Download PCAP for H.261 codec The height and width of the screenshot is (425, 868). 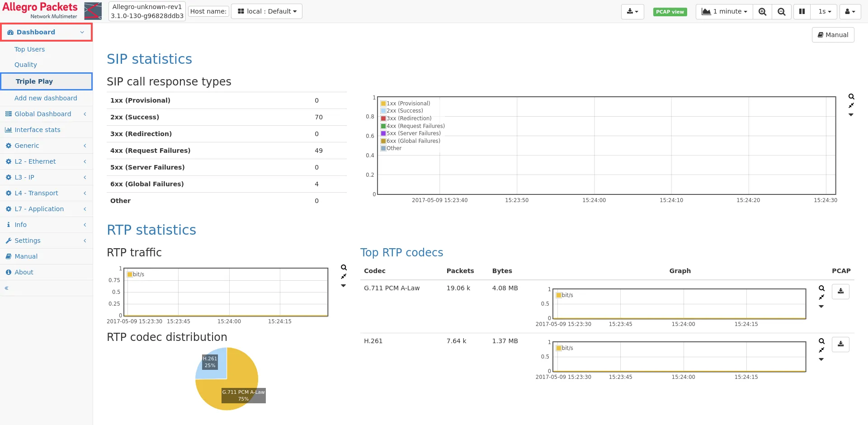(x=840, y=345)
